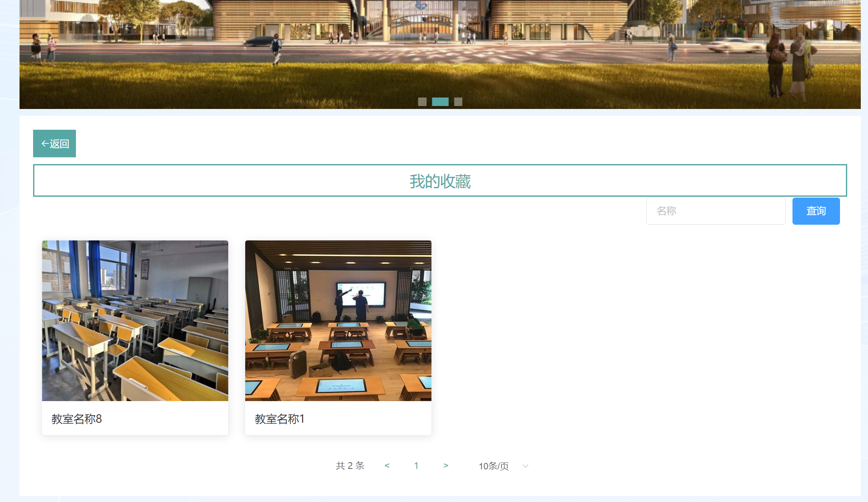Click the 查询 search button
The width and height of the screenshot is (868, 502).
[x=815, y=211]
